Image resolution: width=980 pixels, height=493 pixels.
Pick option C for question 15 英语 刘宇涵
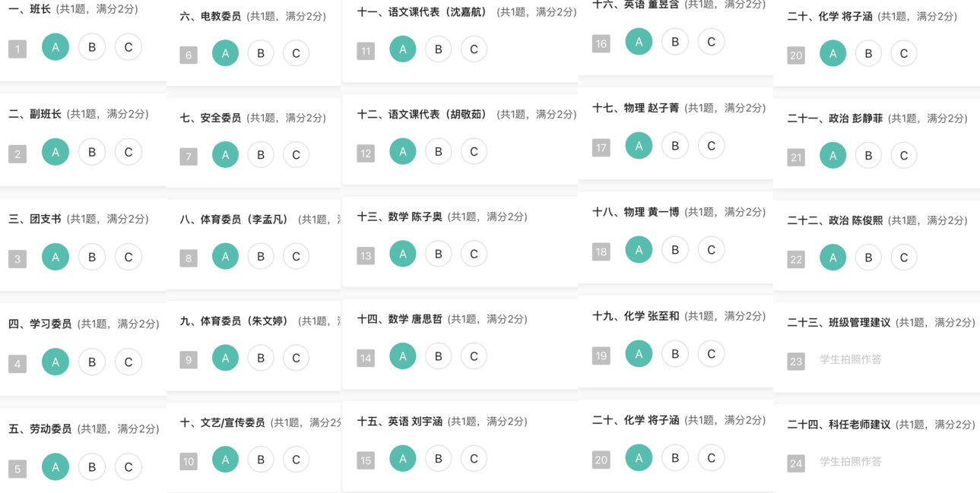coord(474,459)
